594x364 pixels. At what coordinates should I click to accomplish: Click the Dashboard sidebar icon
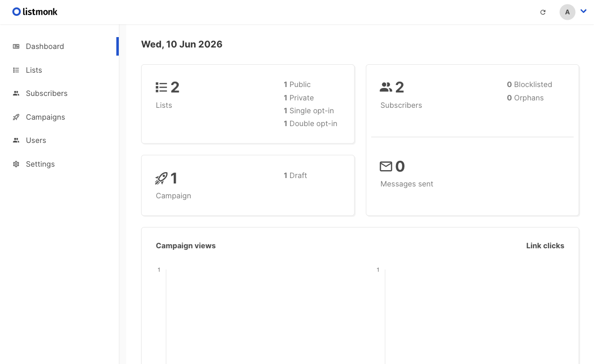pos(16,46)
